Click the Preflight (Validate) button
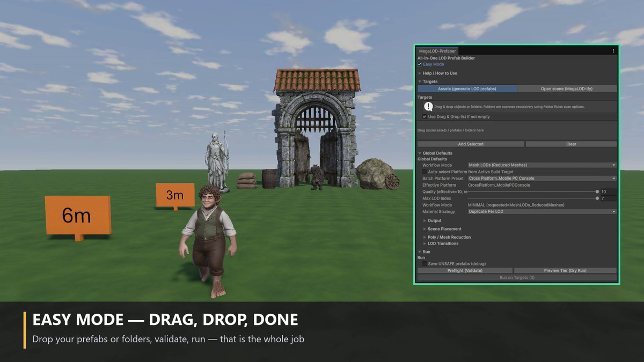Screen dimensions: 644x362 click(465, 270)
